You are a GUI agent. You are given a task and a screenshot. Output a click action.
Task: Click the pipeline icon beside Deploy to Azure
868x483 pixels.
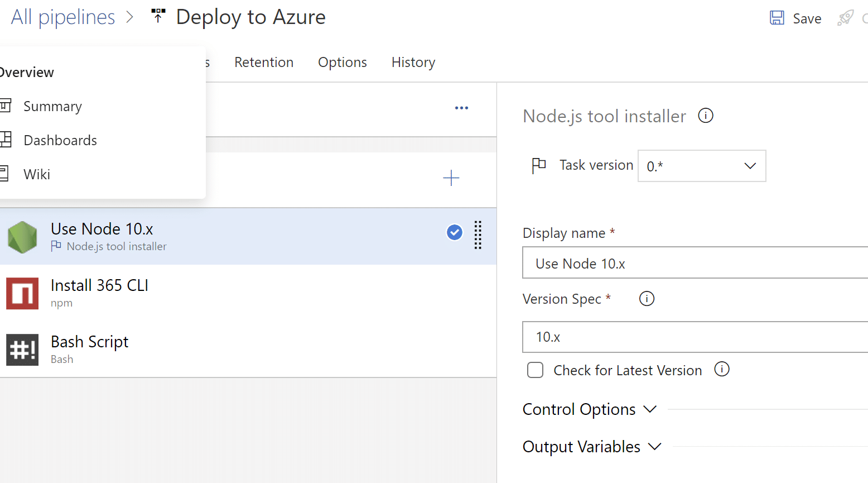click(x=158, y=16)
